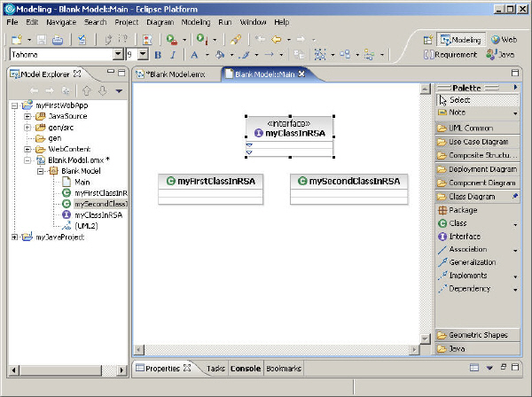Click the Print toolbar icon
Viewport: 532px width, 397px height.
click(x=58, y=40)
